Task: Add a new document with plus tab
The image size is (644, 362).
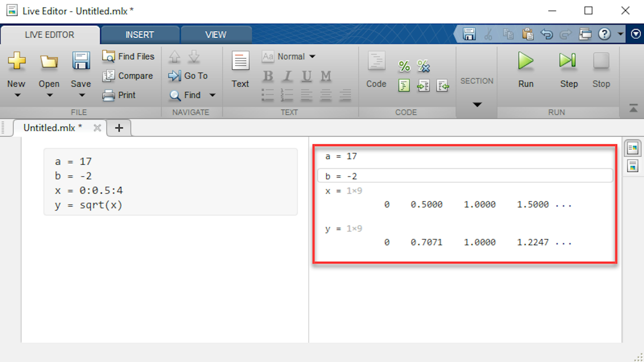Action: click(119, 128)
